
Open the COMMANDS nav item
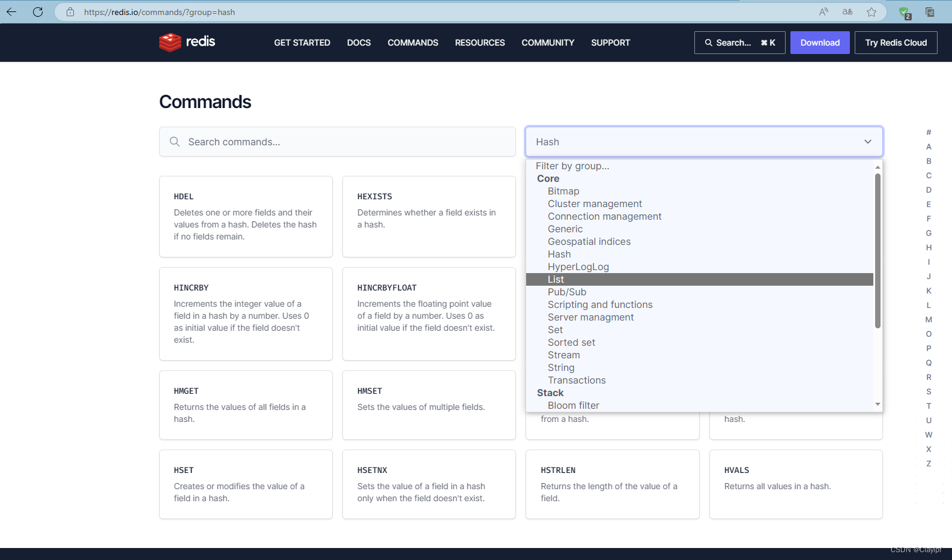413,43
